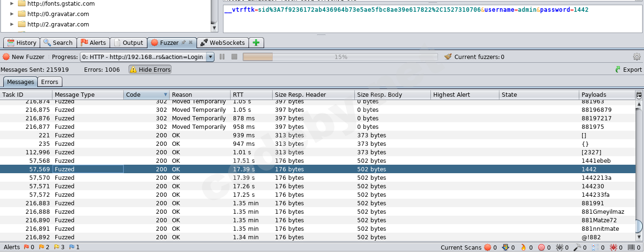The width and height of the screenshot is (644, 252).
Task: Unpin the Fuzzer tab
Action: coord(183,42)
